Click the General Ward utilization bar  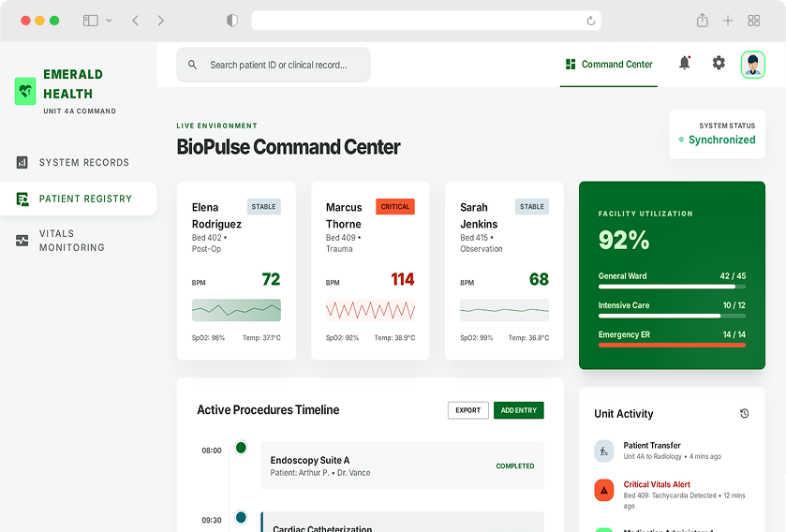[x=672, y=287]
